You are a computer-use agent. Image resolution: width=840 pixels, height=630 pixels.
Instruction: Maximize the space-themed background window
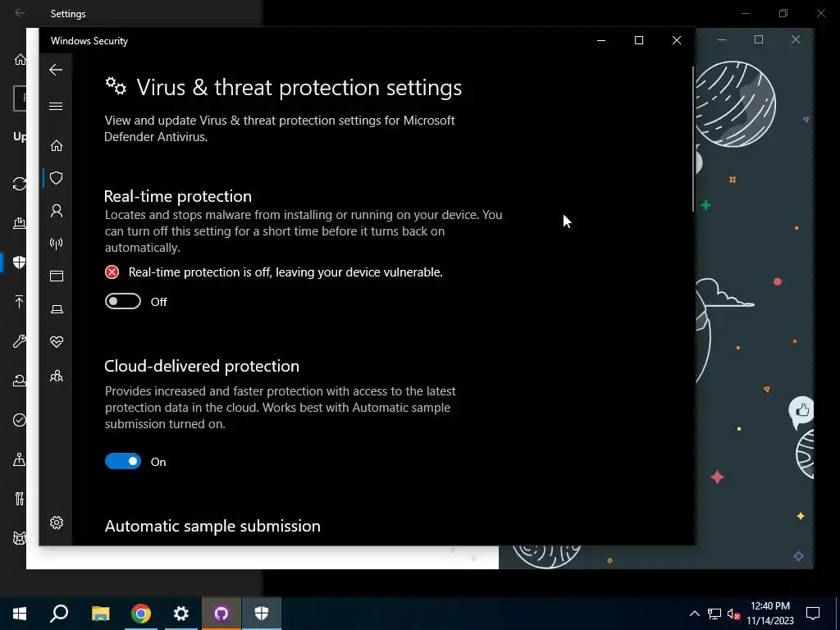pos(759,39)
